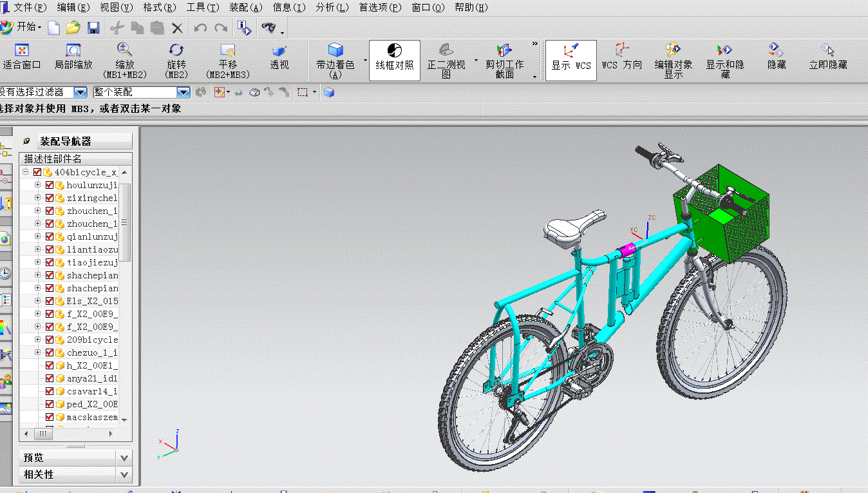Viewport: 868px width, 493px height.
Task: Open the 整个装配 scope dropdown
Action: [x=142, y=92]
